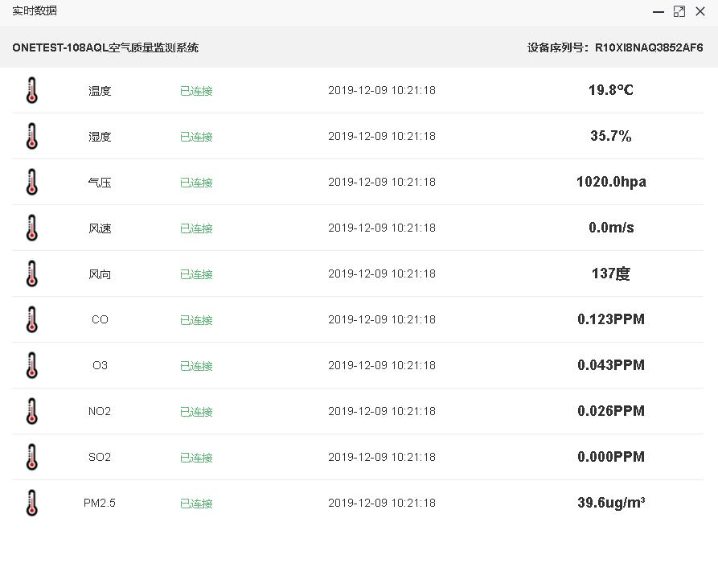The width and height of the screenshot is (718, 588).
Task: Click the 19.8°C temperature reading
Action: click(x=611, y=90)
